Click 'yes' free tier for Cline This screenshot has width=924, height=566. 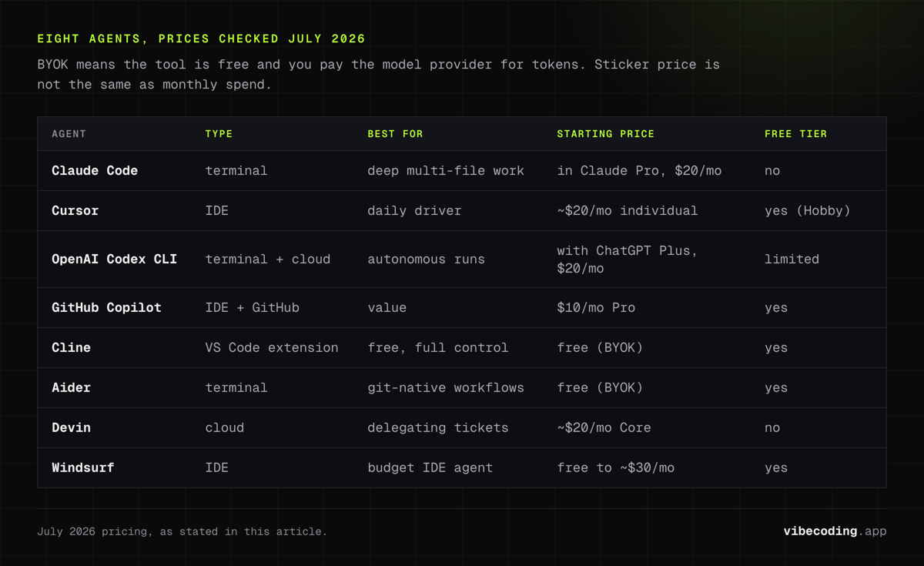tap(776, 348)
